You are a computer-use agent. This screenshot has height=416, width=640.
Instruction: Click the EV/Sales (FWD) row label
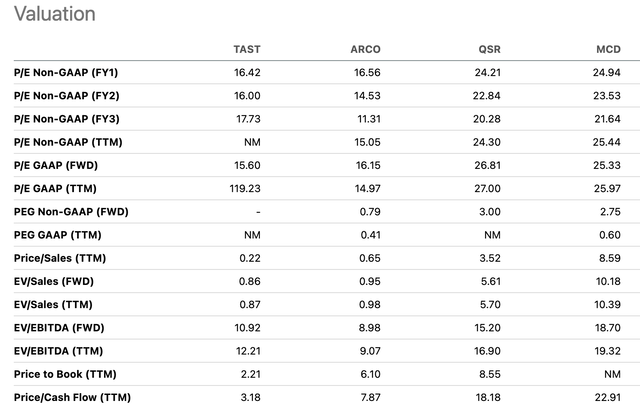[x=54, y=281]
